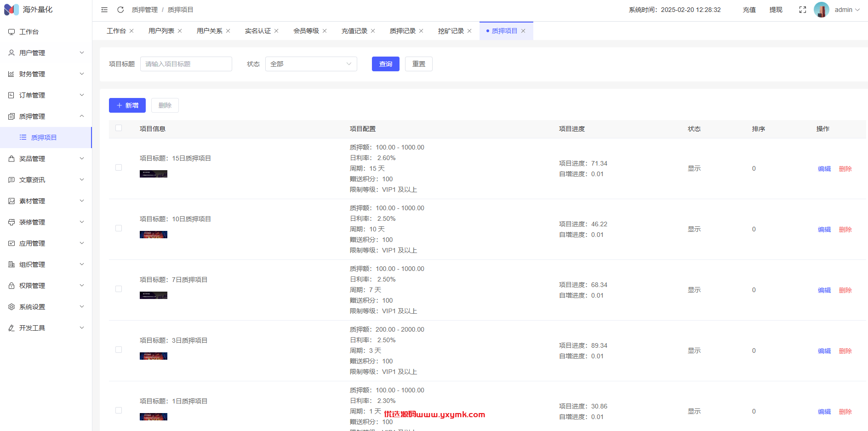The height and width of the screenshot is (431, 868).
Task: Close the 用户关系 tab
Action: pos(228,31)
